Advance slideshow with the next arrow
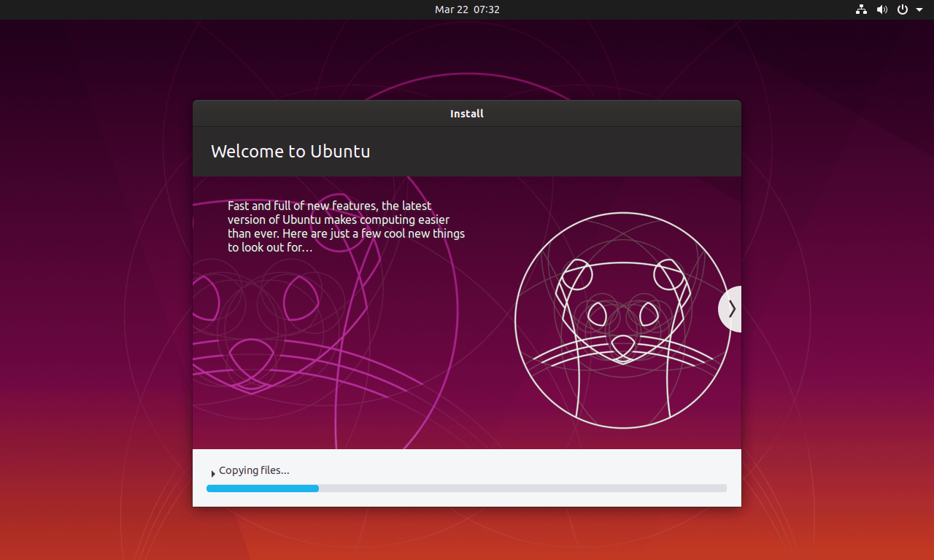This screenshot has height=560, width=934. coord(731,309)
